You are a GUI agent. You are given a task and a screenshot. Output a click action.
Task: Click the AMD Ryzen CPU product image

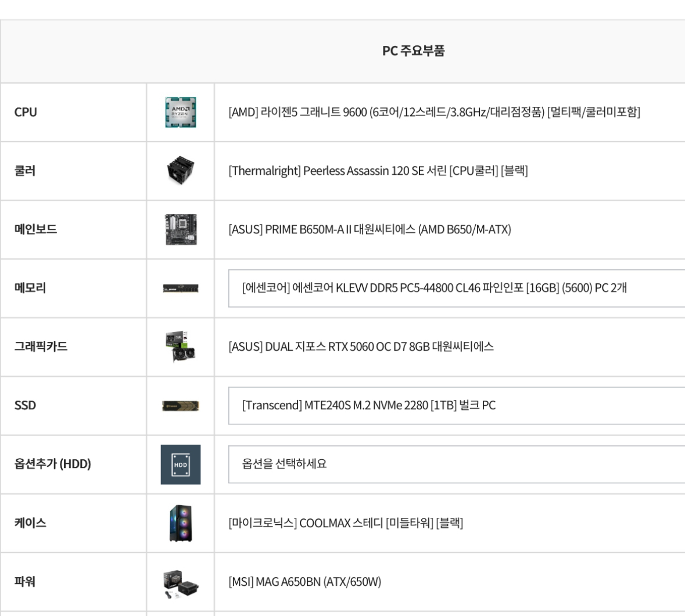(181, 112)
